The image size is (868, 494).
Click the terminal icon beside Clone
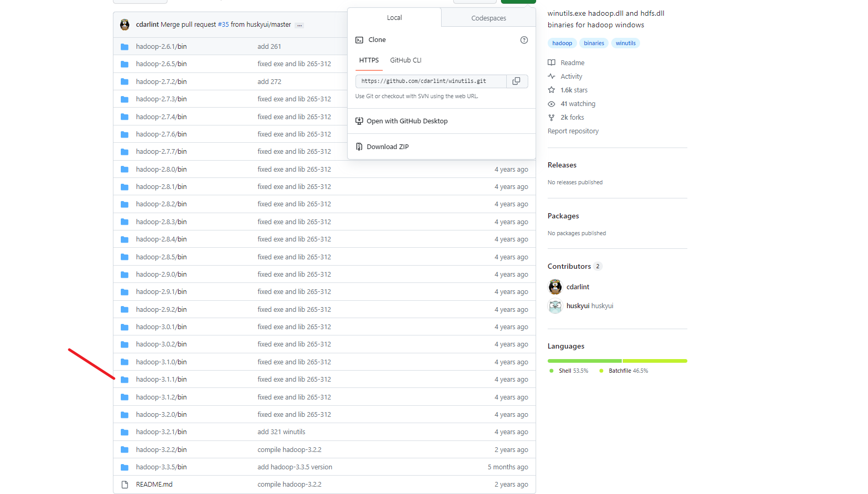(x=359, y=40)
